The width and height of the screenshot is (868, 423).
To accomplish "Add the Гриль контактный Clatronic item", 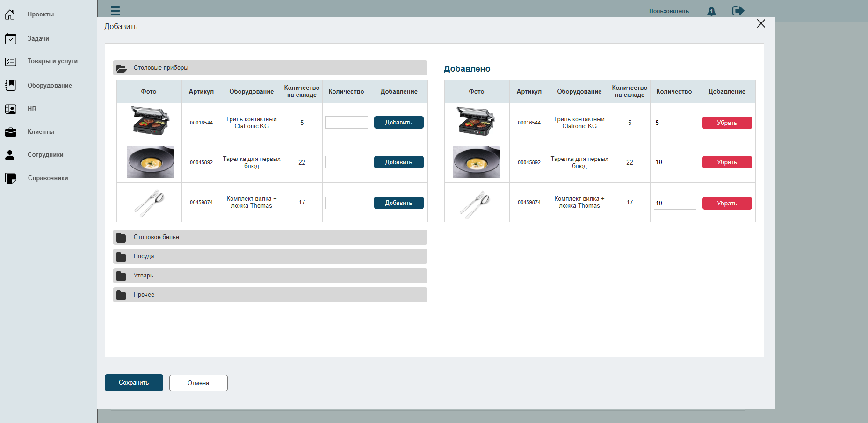I will click(x=398, y=123).
